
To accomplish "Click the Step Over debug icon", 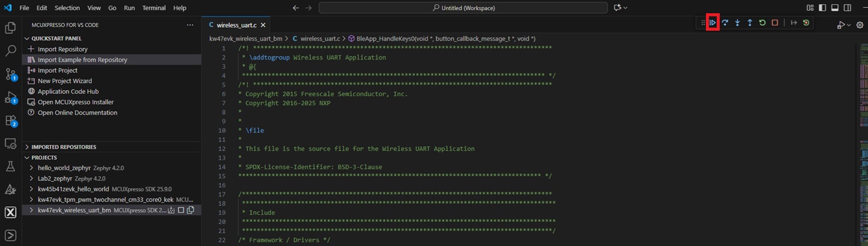I will coord(725,23).
